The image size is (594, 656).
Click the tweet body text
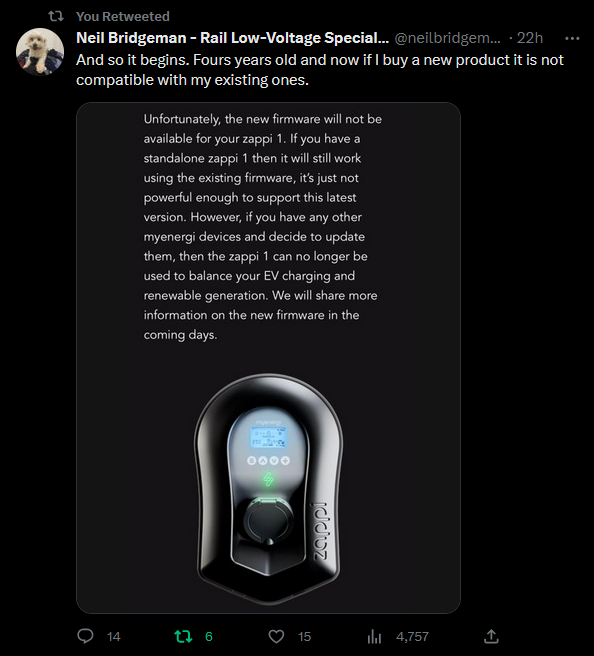pyautogui.click(x=320, y=70)
